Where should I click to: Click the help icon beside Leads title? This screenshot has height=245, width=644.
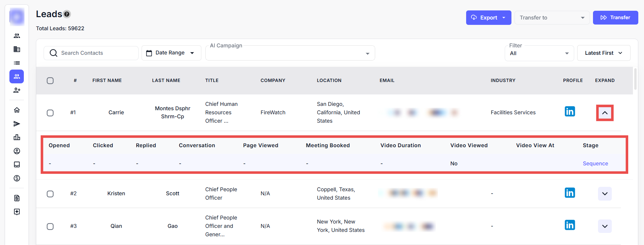click(x=67, y=14)
